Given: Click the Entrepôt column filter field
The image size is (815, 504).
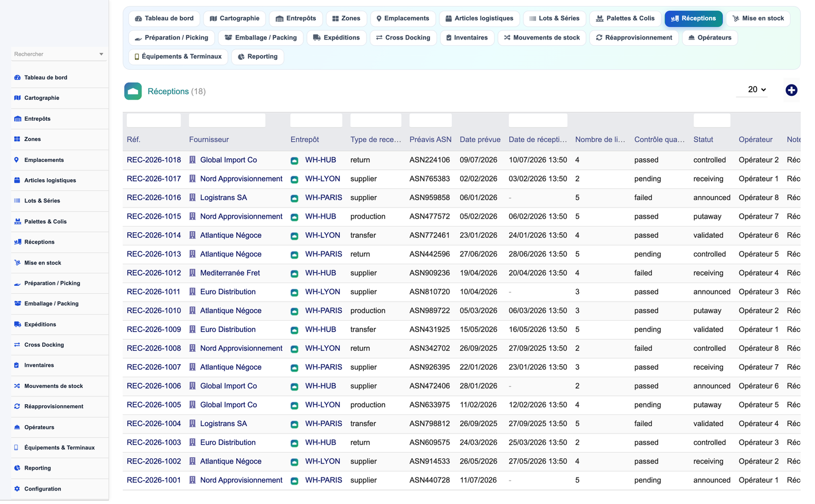Looking at the screenshot, I should (x=316, y=120).
